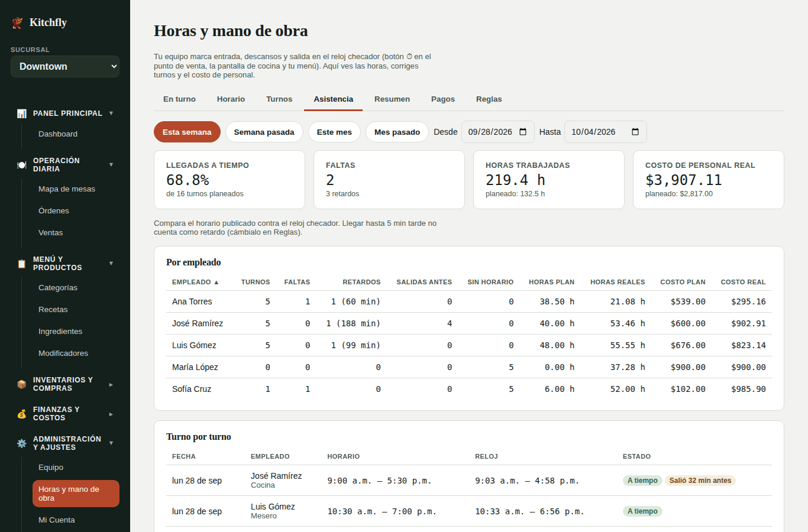Switch to the Horario tab
Screen dimensions: 808x532
tap(231, 99)
